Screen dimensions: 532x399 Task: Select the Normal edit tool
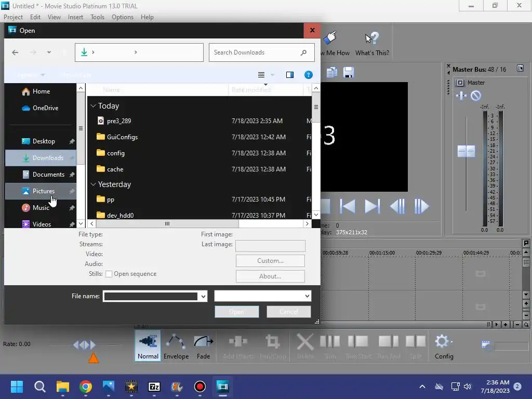[148, 346]
